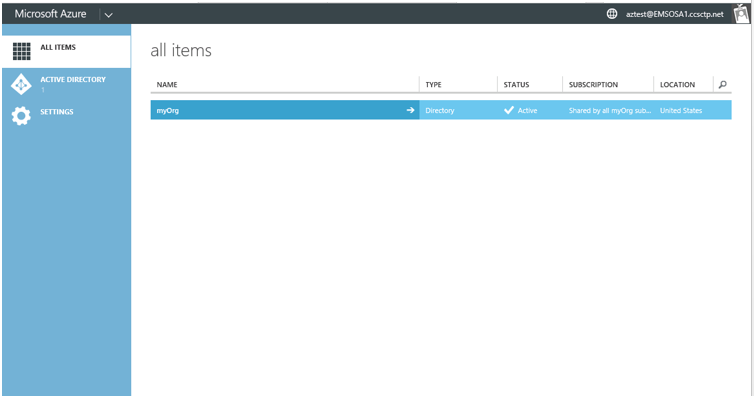The width and height of the screenshot is (754, 396).
Task: Sort by the LOCATION column header
Action: click(x=678, y=85)
